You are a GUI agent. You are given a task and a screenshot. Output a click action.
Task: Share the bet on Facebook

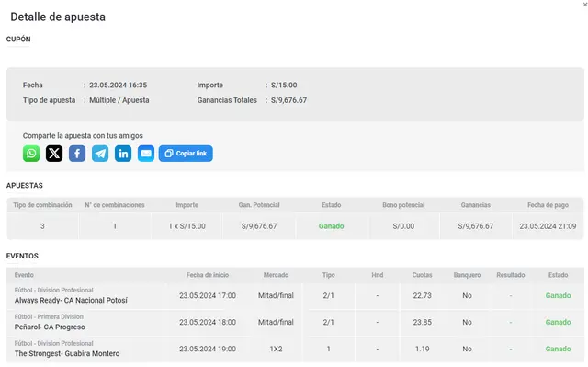(77, 154)
